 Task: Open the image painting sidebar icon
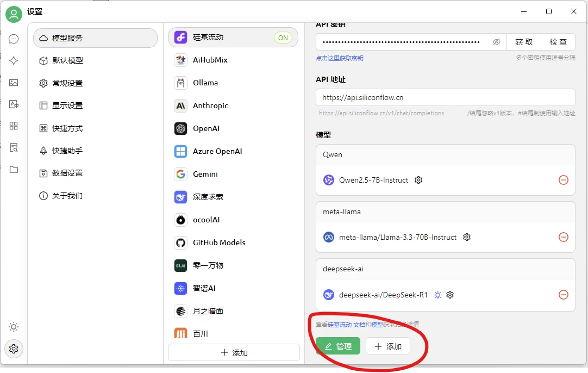click(14, 83)
